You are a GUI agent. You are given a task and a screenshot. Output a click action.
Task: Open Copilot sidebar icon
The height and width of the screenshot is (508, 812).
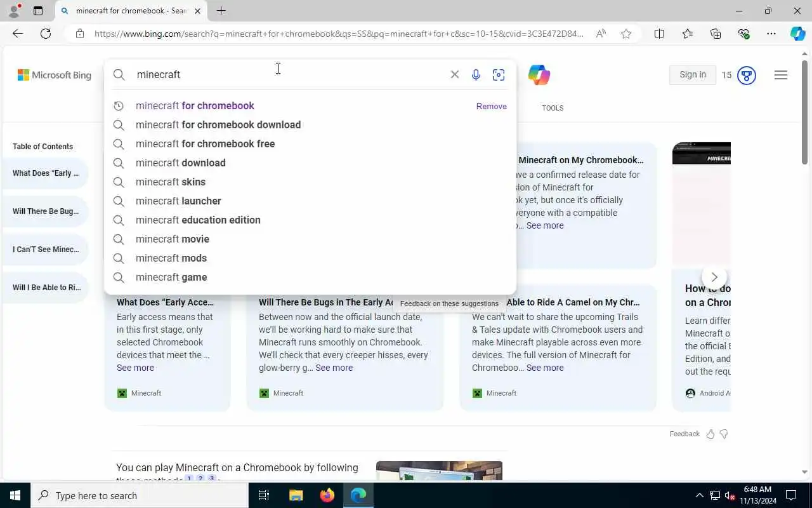pyautogui.click(x=797, y=34)
